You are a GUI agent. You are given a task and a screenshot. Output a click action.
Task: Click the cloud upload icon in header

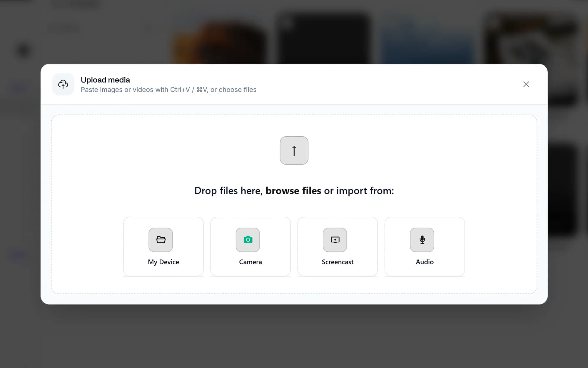[x=63, y=84]
